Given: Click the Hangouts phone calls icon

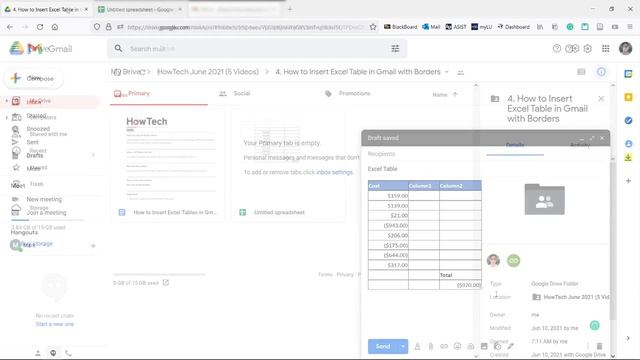Looking at the screenshot, I should (68, 353).
